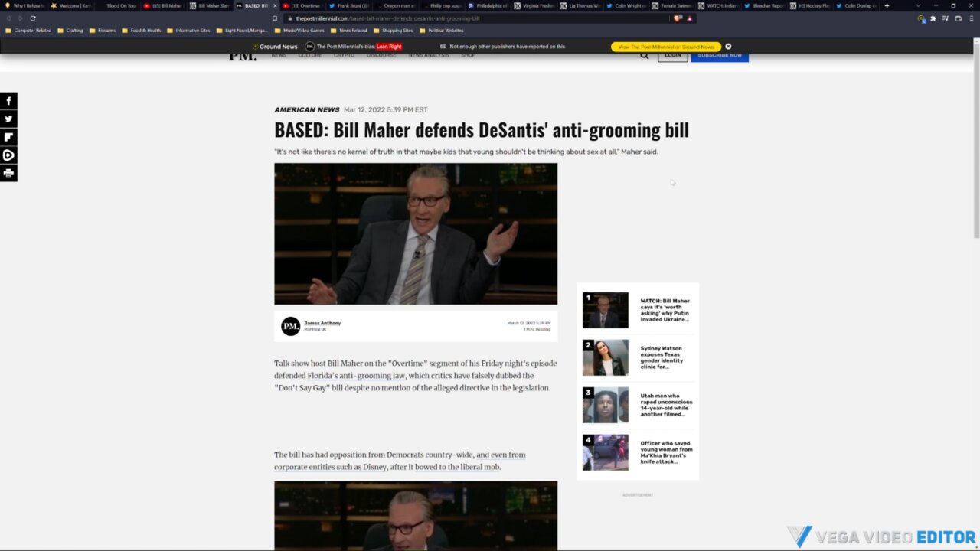
Task: Dismiss the Ground News banner with X
Action: (728, 47)
